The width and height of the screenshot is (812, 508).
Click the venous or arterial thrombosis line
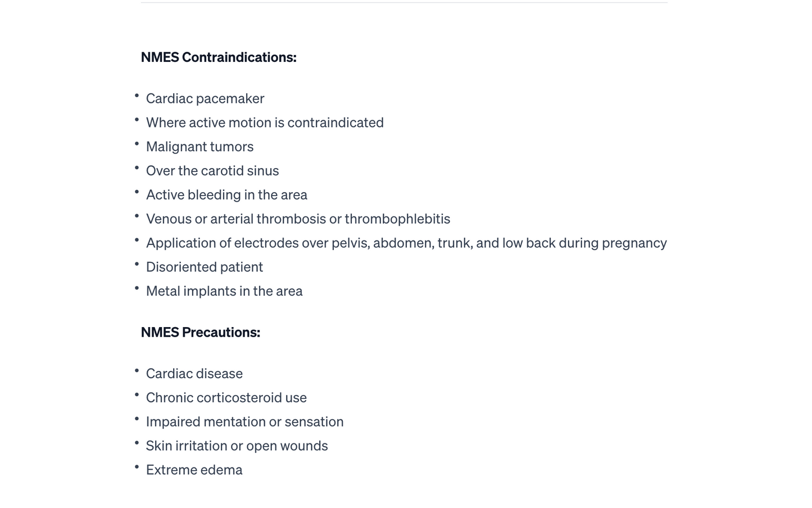[x=298, y=219]
